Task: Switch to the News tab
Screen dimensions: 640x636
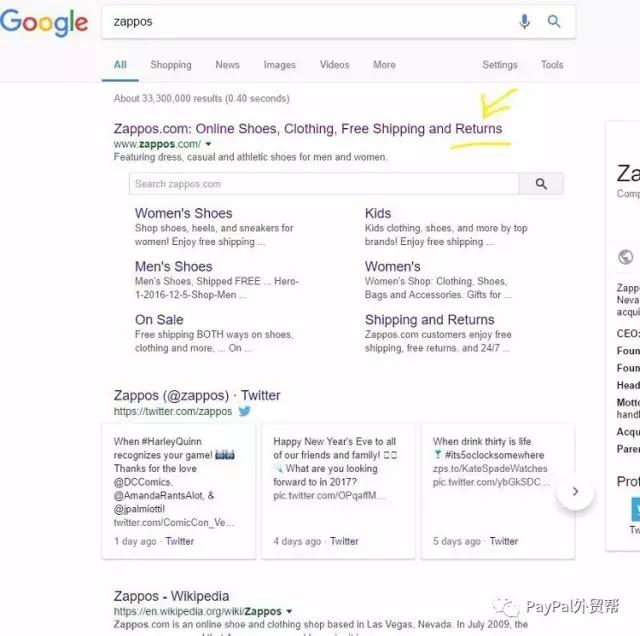Action: (x=227, y=65)
